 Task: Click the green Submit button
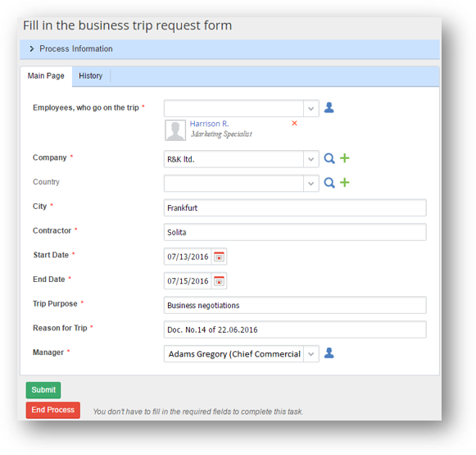coord(43,390)
